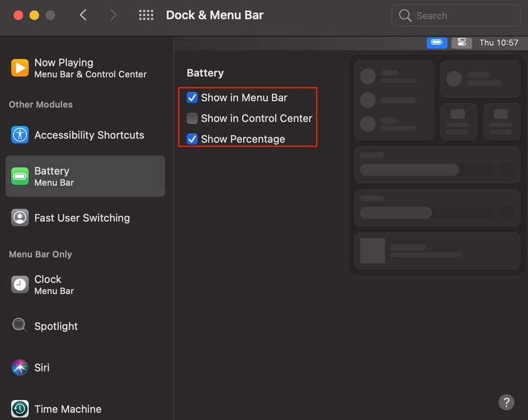This screenshot has width=528, height=420.
Task: Select Now Playing in the sidebar
Action: tap(85, 68)
